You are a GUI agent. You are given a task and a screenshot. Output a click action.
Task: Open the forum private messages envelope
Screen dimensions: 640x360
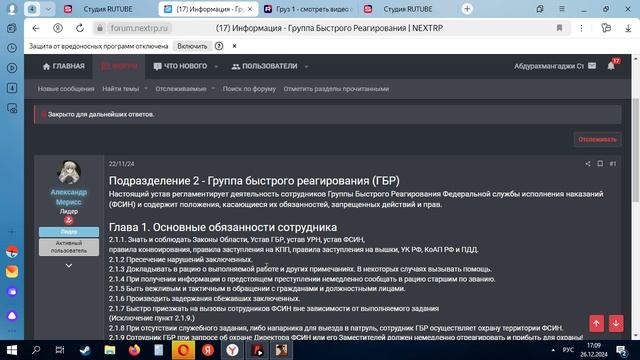pyautogui.click(x=592, y=66)
